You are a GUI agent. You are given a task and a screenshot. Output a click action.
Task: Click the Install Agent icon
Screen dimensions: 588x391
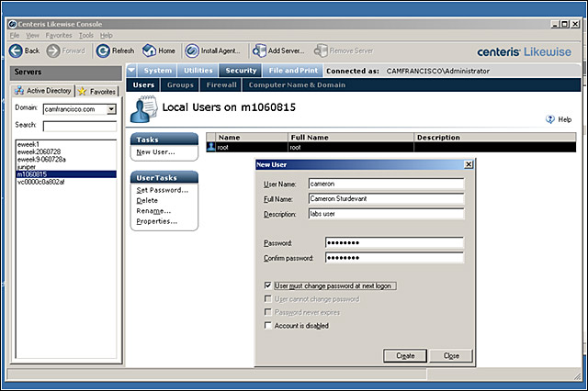click(x=192, y=50)
